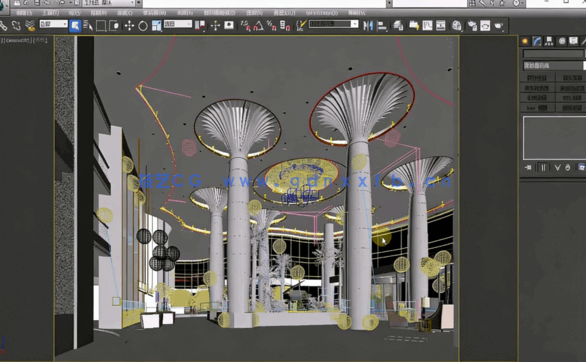
Task: Open the reference coordinate system dropdown
Action: point(178,24)
